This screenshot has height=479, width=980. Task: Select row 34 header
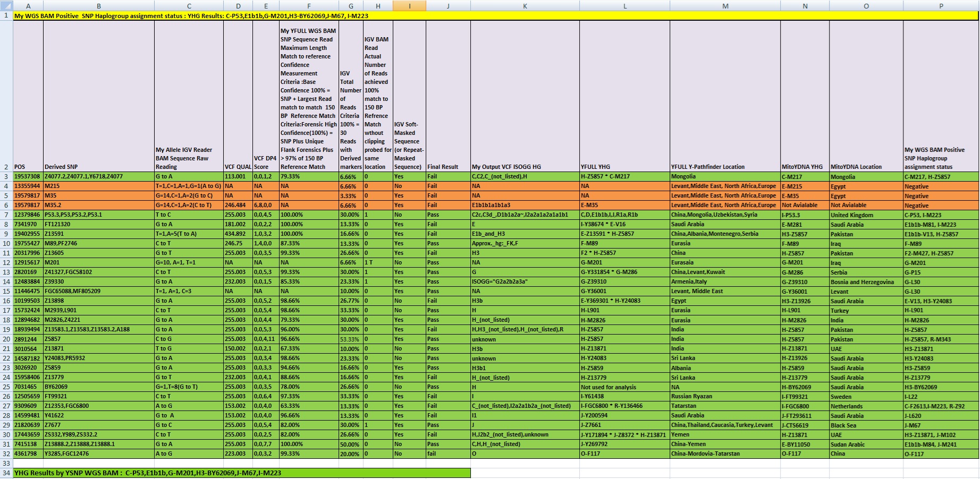pyautogui.click(x=6, y=473)
